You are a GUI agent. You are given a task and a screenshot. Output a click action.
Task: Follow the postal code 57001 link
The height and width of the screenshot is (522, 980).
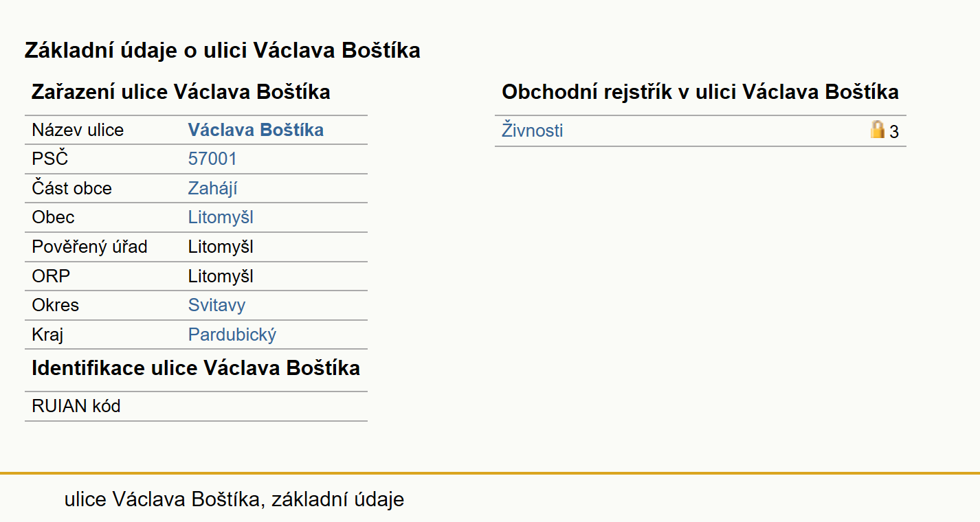[x=212, y=159]
